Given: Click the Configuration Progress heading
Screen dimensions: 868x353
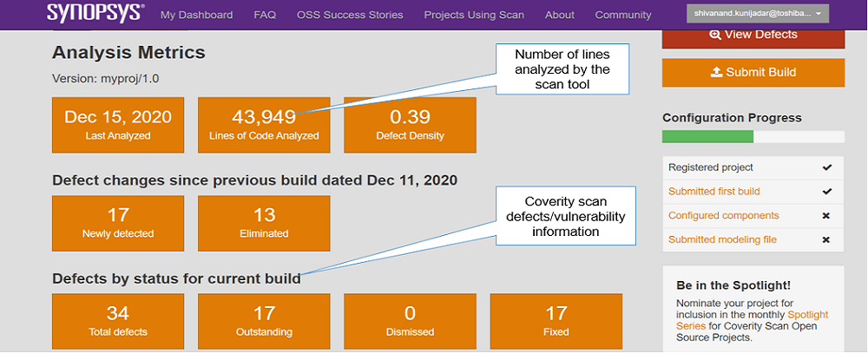Looking at the screenshot, I should pos(732,118).
